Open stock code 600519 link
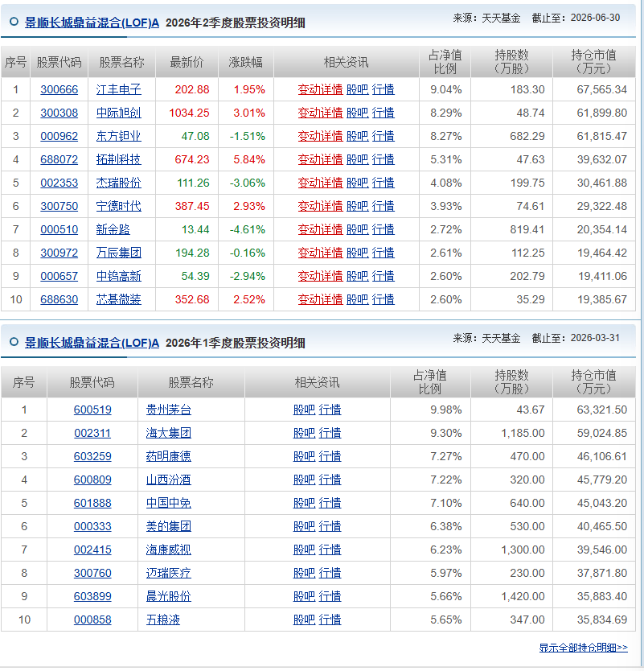Viewport: 644px width, 671px height. click(x=92, y=410)
